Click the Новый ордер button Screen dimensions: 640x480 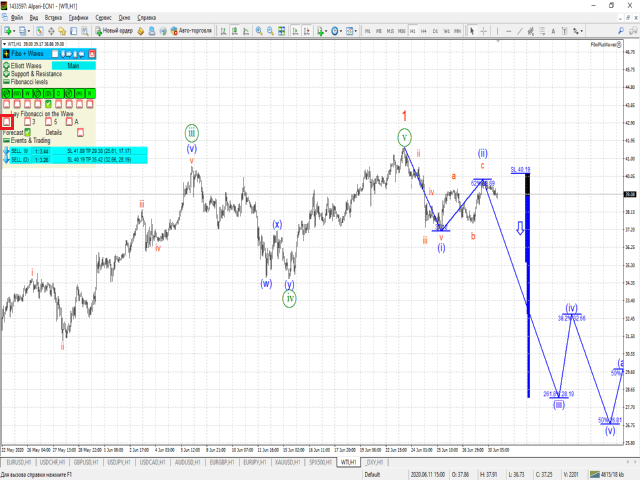point(114,31)
